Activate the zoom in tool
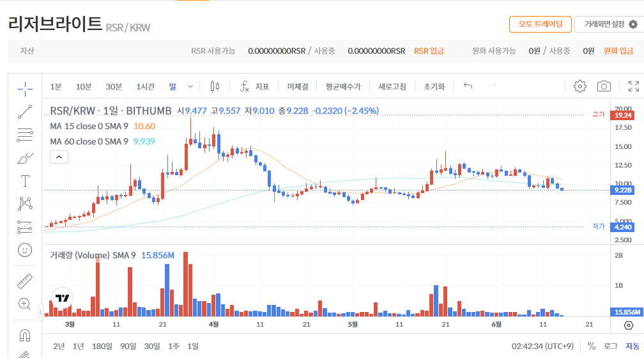Screen dimensions: 644x358 [x=25, y=304]
